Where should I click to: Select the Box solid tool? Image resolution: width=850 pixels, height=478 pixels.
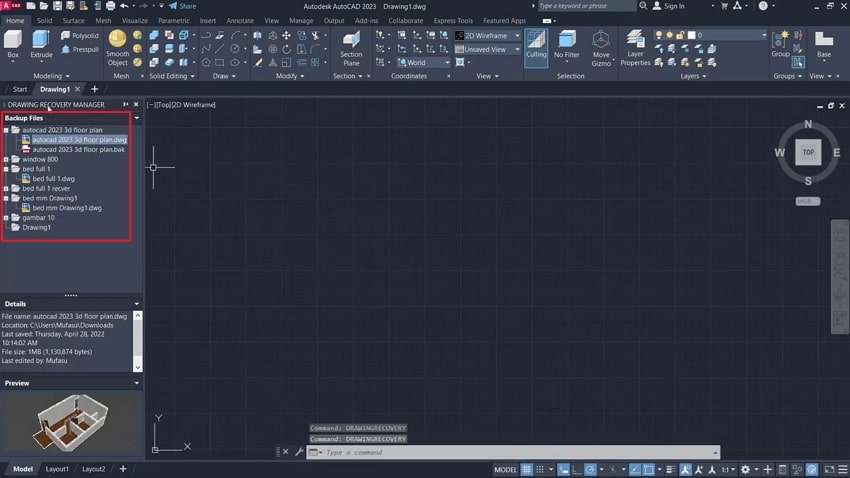click(12, 44)
